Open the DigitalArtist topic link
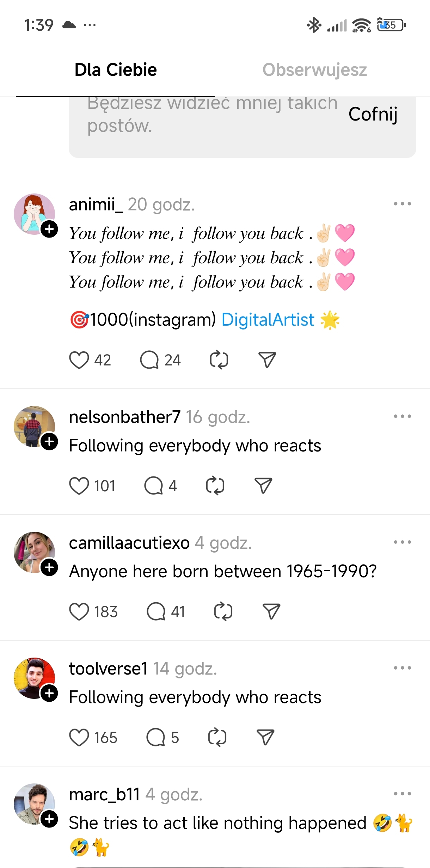The width and height of the screenshot is (430, 868). point(268,320)
